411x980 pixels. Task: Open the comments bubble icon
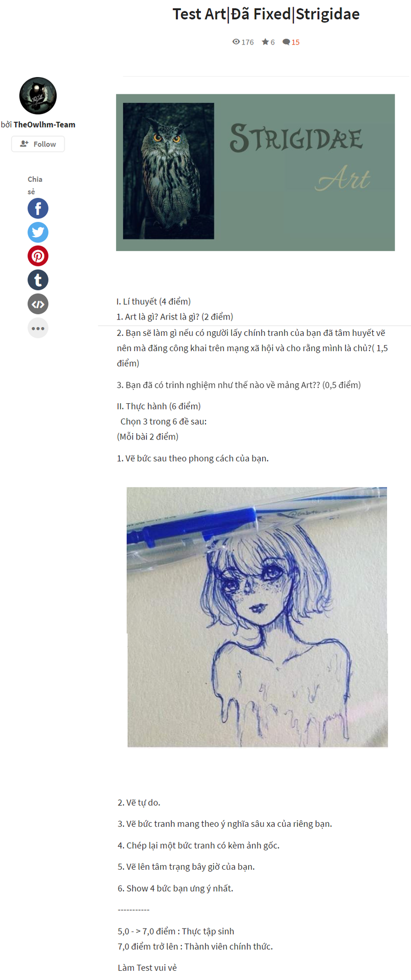tap(286, 42)
